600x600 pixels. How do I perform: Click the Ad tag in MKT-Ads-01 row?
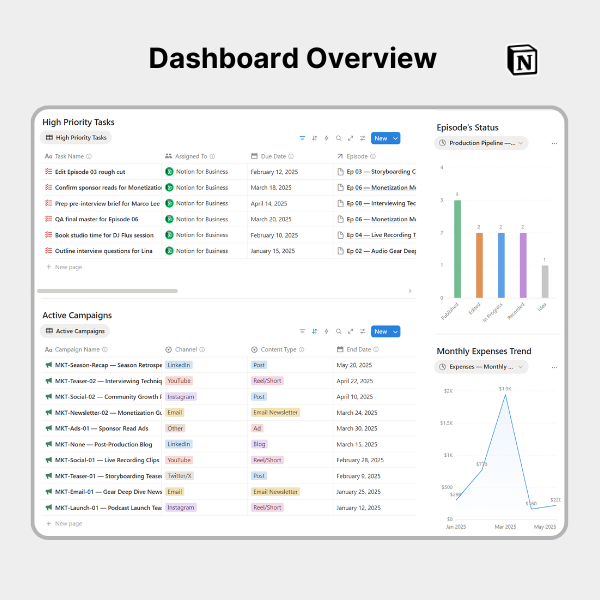coord(257,429)
